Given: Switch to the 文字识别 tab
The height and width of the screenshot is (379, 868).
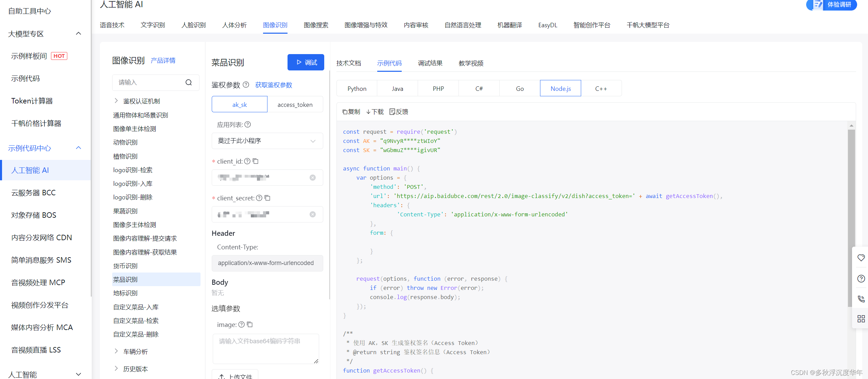Looking at the screenshot, I should (153, 25).
